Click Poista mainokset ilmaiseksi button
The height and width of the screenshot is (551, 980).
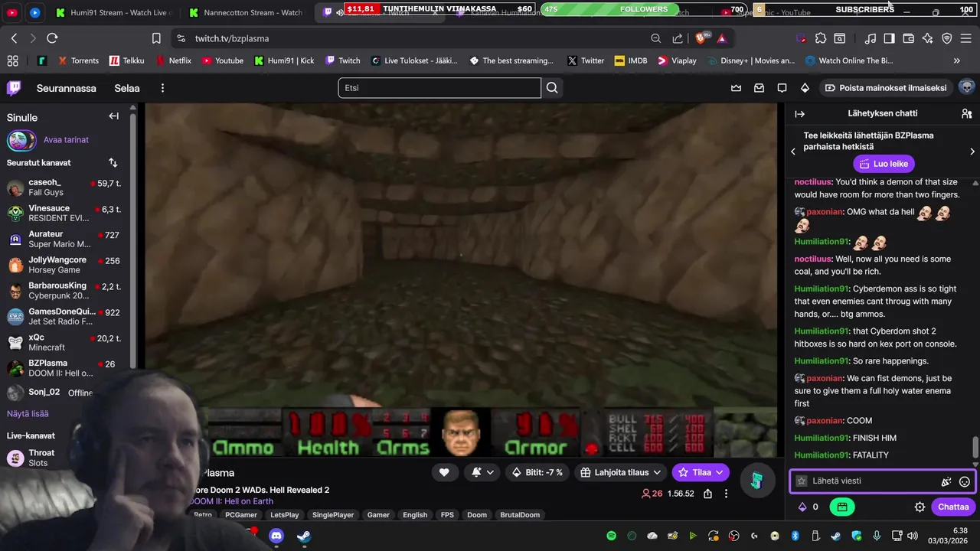point(885,88)
